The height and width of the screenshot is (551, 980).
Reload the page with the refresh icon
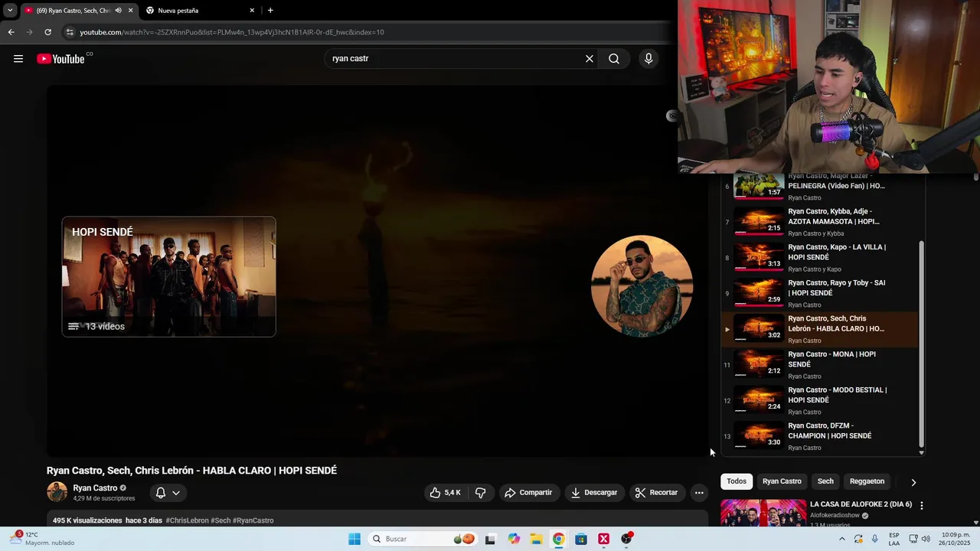pos(47,32)
